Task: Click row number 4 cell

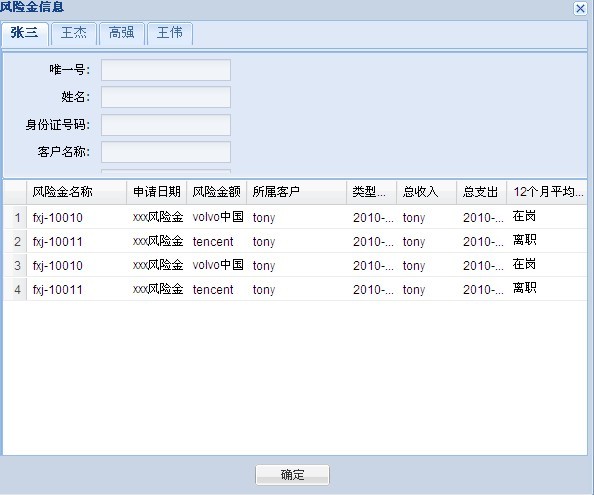Action: click(15, 289)
